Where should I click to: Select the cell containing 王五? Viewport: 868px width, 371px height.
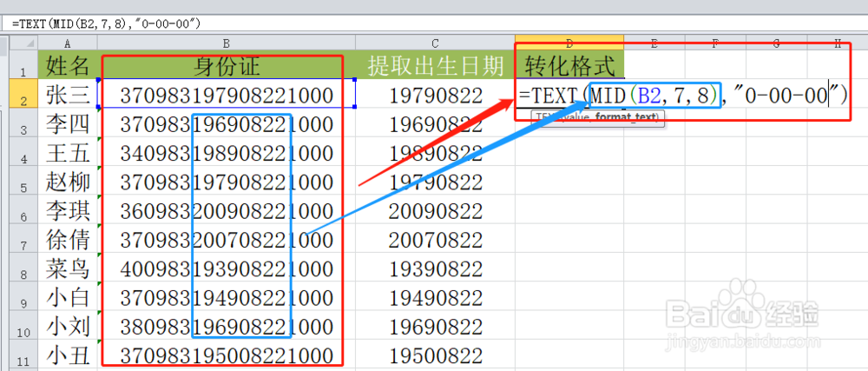pyautogui.click(x=68, y=151)
